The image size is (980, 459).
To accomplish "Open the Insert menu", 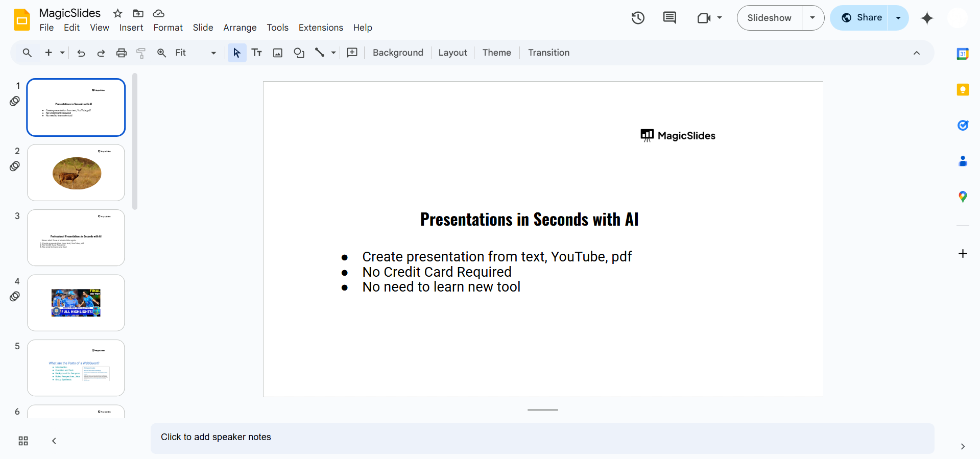I will 131,28.
